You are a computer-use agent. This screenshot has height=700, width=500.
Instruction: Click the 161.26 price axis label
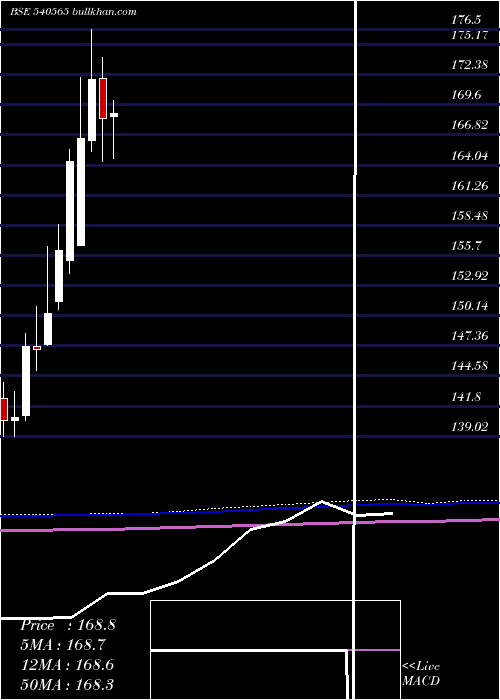(x=469, y=186)
